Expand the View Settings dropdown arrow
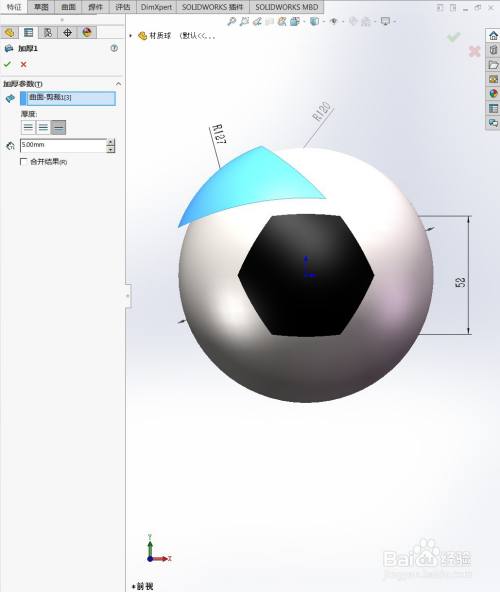 395,22
